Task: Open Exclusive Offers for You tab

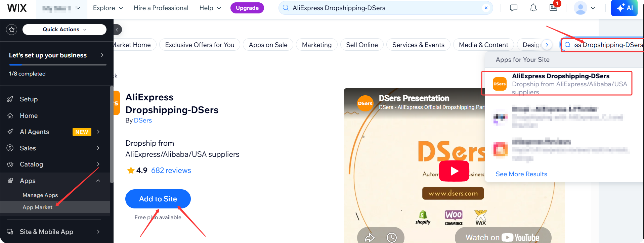Action: (200, 45)
